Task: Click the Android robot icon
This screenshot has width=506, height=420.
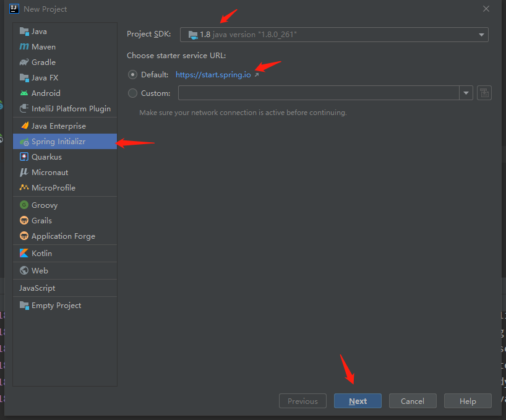Action: tap(24, 93)
